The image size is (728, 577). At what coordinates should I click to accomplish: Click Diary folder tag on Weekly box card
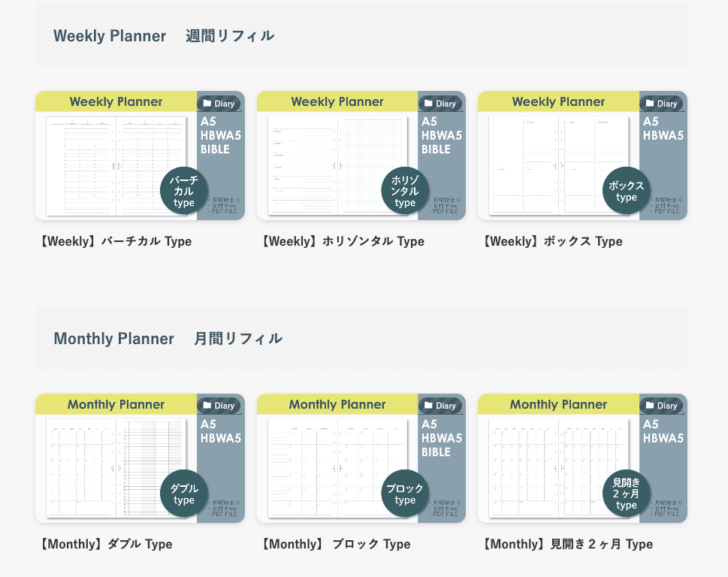click(661, 104)
